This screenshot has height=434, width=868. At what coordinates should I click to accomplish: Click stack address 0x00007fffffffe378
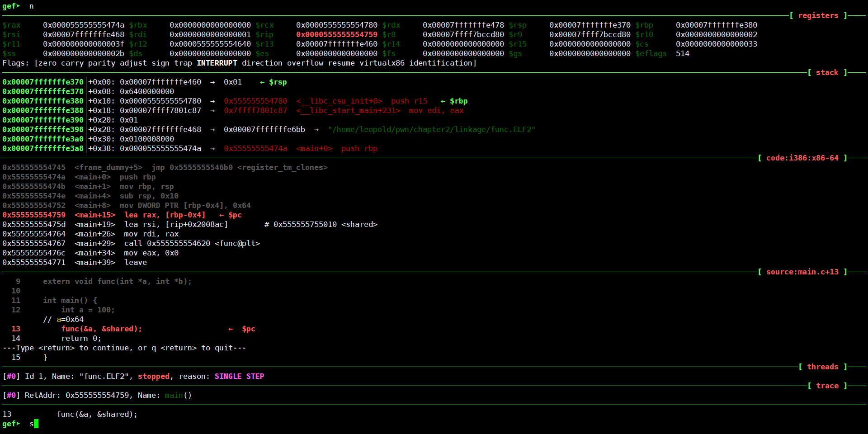[x=43, y=91]
